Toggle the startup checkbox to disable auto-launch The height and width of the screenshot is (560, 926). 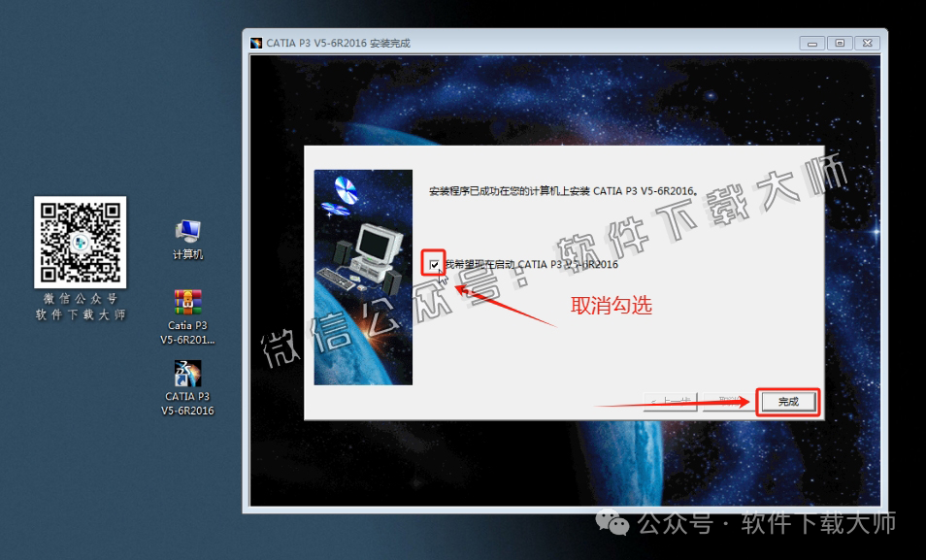point(434,263)
